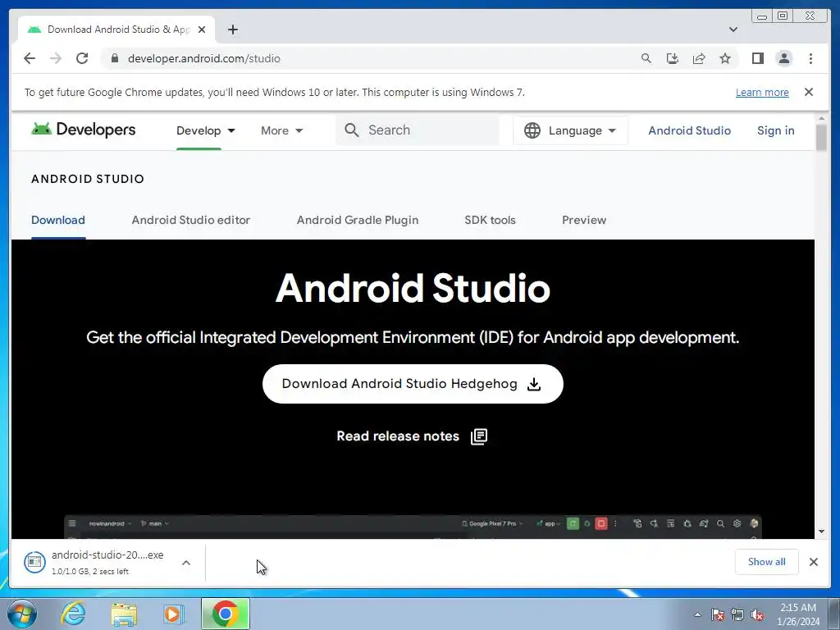Click the taskbar clock showing 2:15 AM
The width and height of the screenshot is (840, 630).
point(798,614)
